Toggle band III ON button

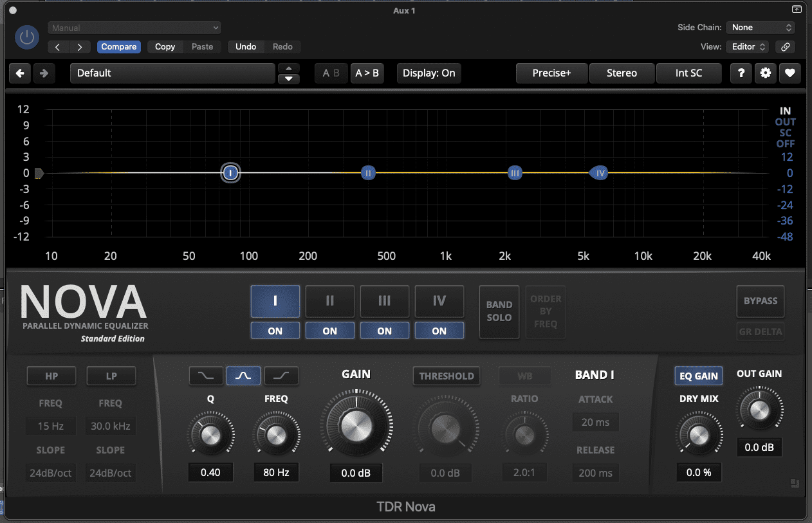point(384,331)
